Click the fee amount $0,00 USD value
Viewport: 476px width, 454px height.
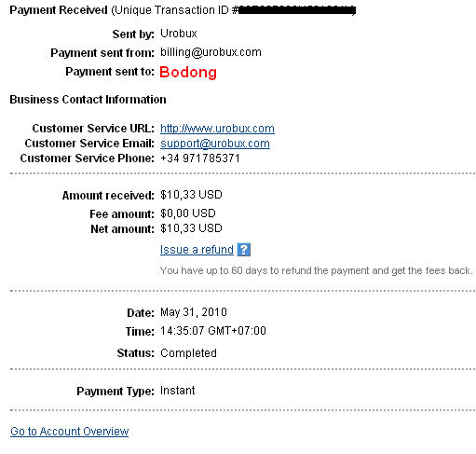point(188,213)
